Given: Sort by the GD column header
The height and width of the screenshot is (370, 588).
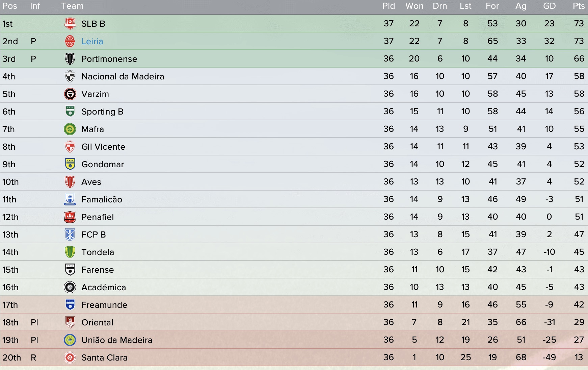Looking at the screenshot, I should [x=549, y=6].
